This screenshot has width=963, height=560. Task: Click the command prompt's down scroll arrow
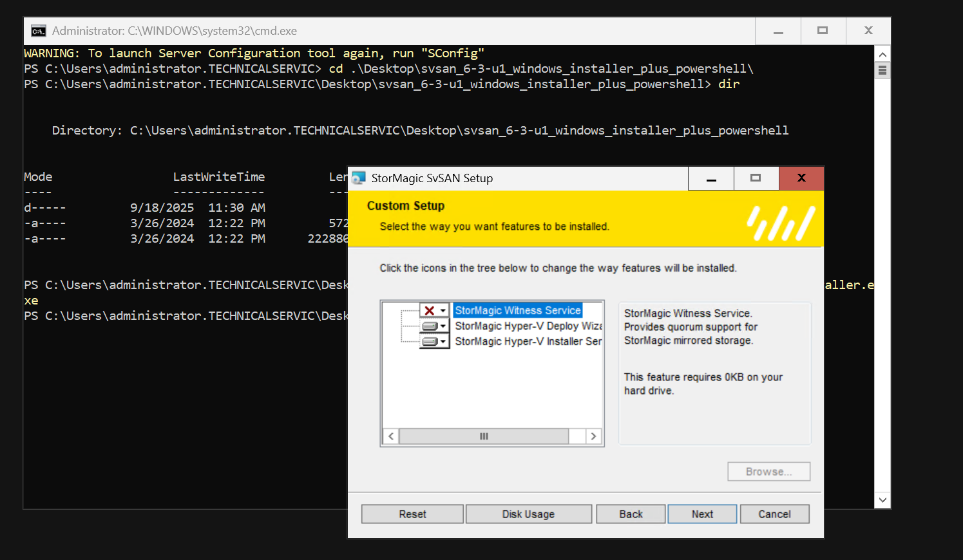[x=882, y=500]
